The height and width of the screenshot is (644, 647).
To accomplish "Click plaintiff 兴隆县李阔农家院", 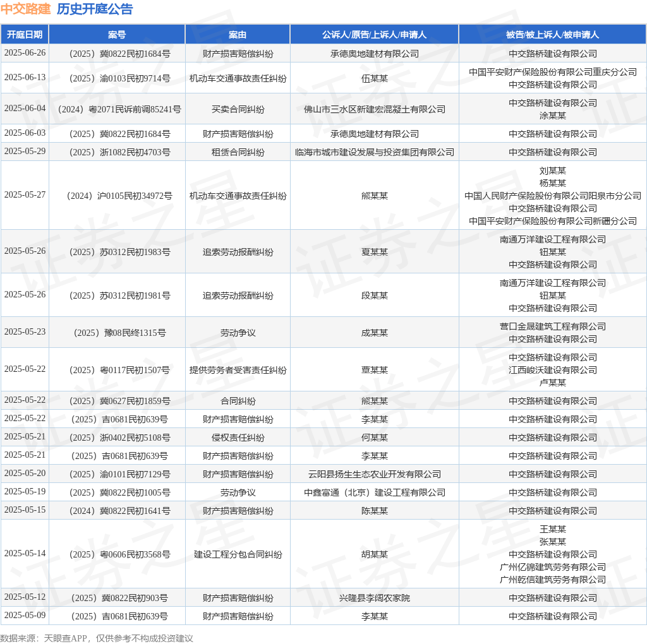I will [x=374, y=598].
